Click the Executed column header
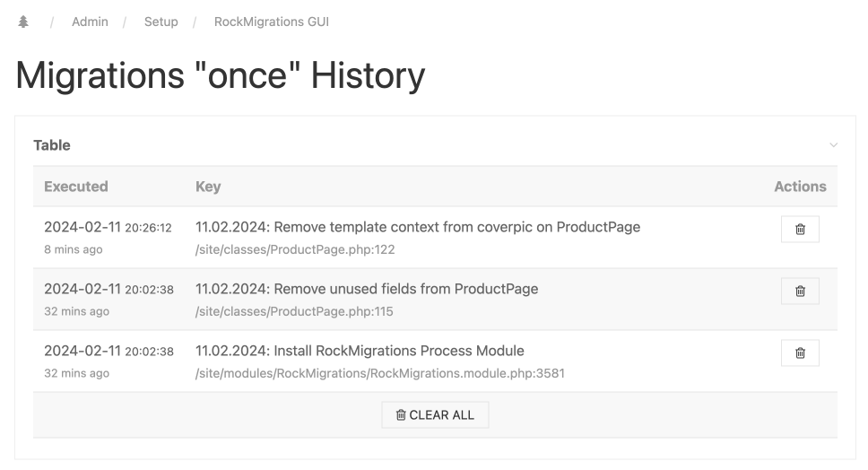Screen dimensions: 868x470 pyautogui.click(x=76, y=187)
